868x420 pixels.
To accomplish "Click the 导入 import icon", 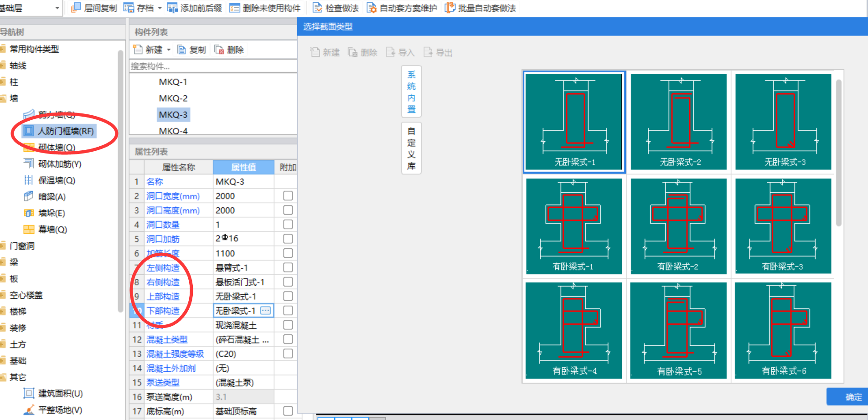I will click(x=390, y=52).
